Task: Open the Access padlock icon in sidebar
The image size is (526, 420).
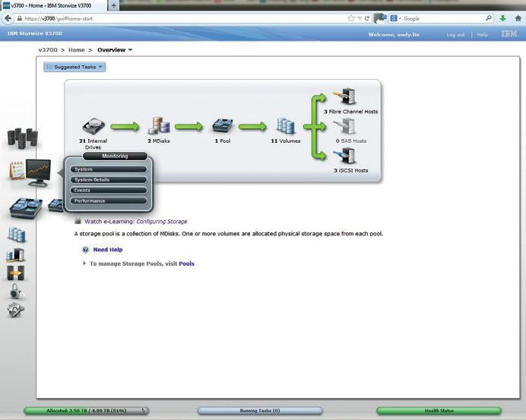Action: [x=16, y=291]
